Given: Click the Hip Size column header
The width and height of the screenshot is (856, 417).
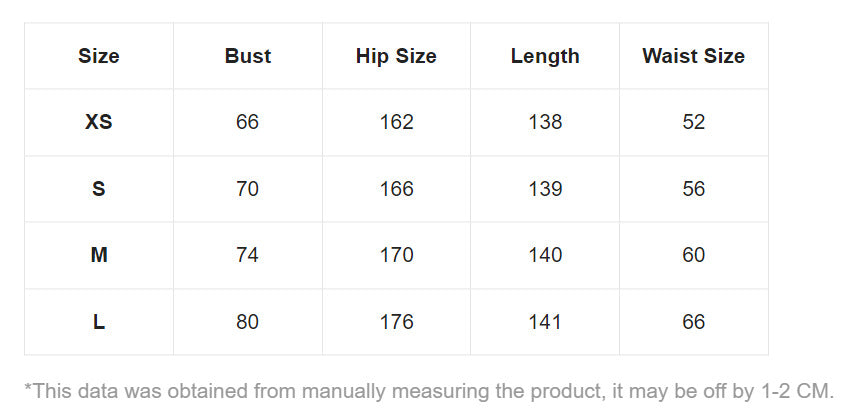Looking at the screenshot, I should [396, 56].
